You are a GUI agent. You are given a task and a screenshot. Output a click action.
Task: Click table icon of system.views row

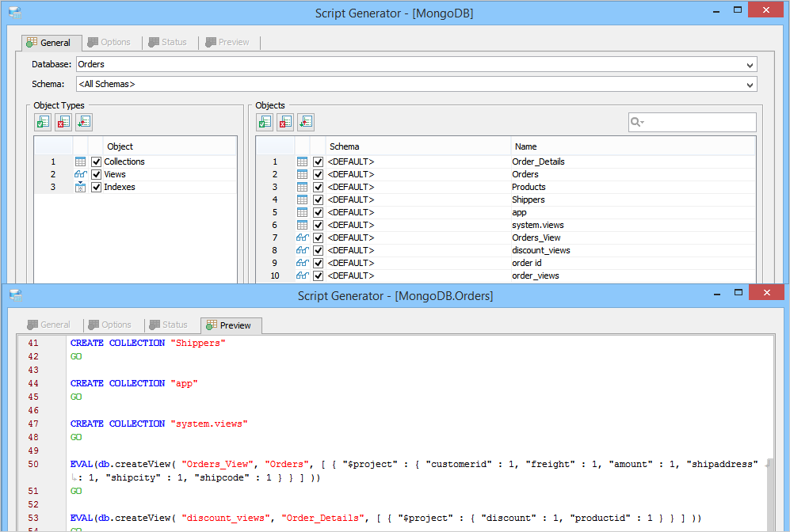(303, 225)
